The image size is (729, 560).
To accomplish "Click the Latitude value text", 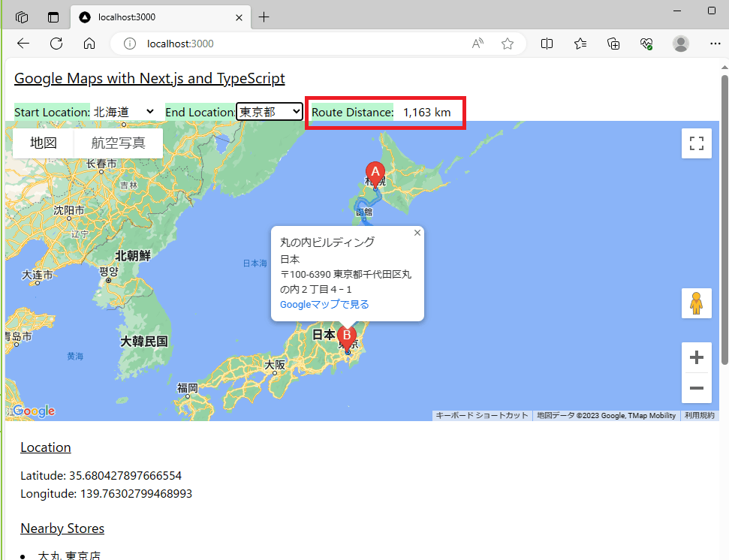I will point(125,476).
